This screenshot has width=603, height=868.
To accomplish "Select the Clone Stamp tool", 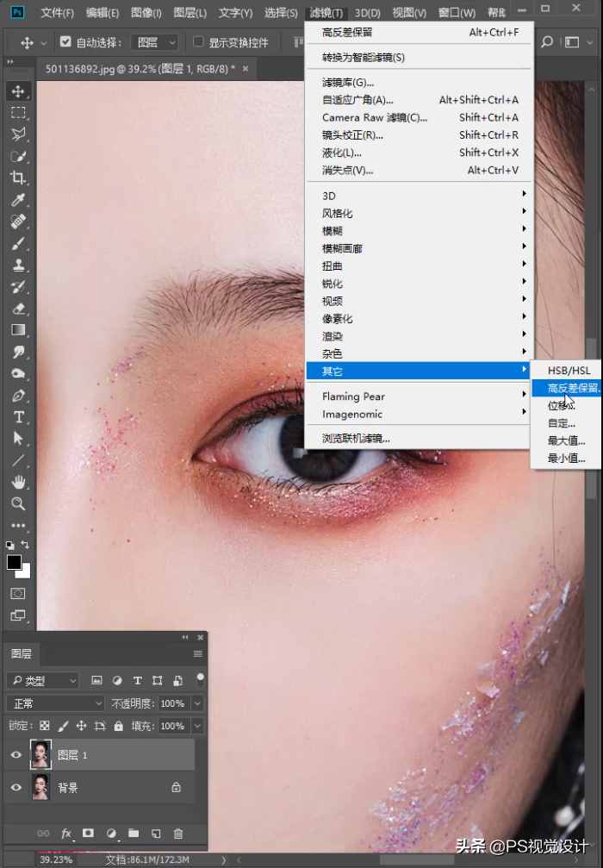I will click(18, 265).
